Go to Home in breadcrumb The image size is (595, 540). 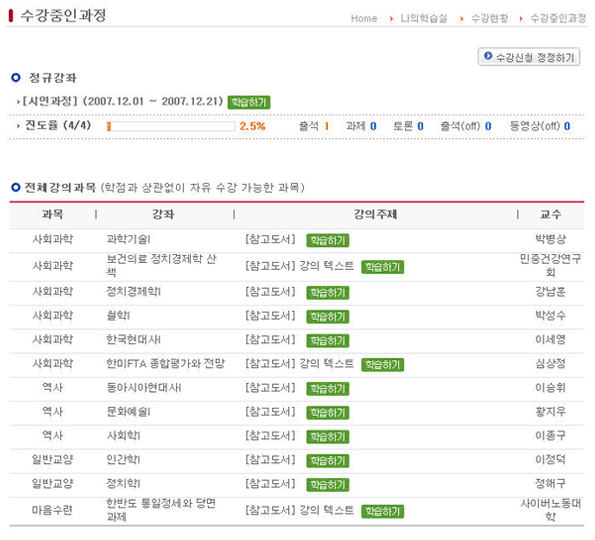[364, 18]
